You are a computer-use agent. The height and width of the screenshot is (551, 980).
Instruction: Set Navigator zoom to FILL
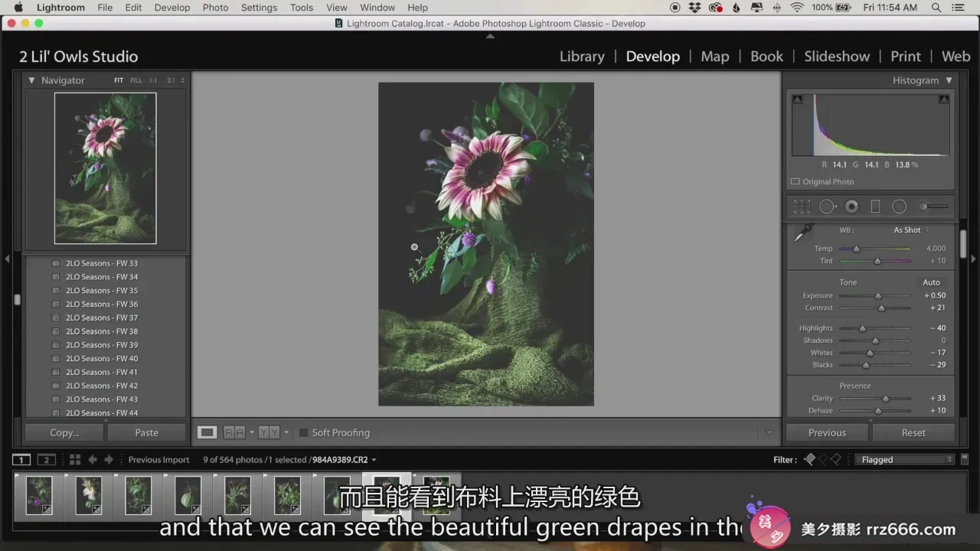click(x=136, y=80)
